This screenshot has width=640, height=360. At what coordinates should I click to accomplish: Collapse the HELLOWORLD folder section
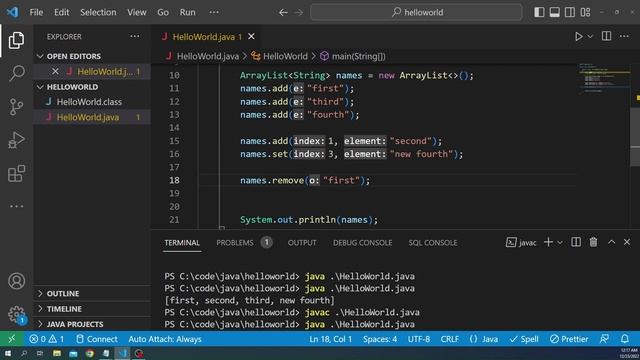click(x=92, y=87)
